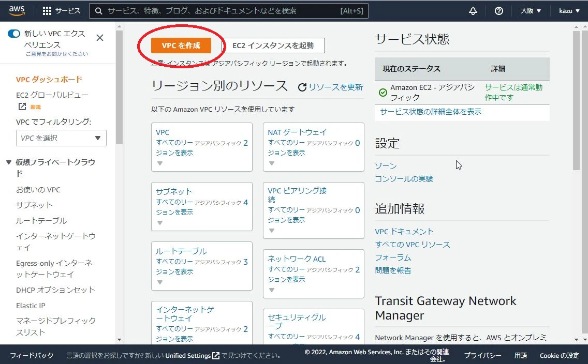Click the services search input field
588x364 pixels.
(229, 11)
